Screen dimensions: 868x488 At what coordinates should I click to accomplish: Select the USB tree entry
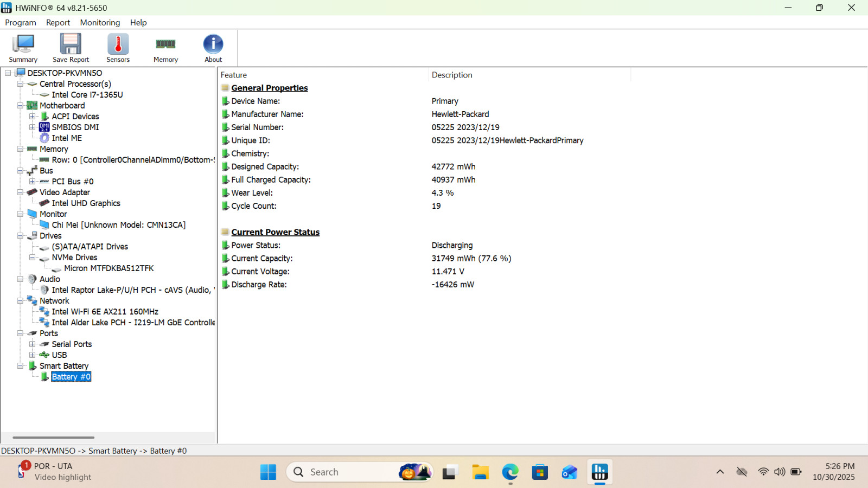point(59,355)
